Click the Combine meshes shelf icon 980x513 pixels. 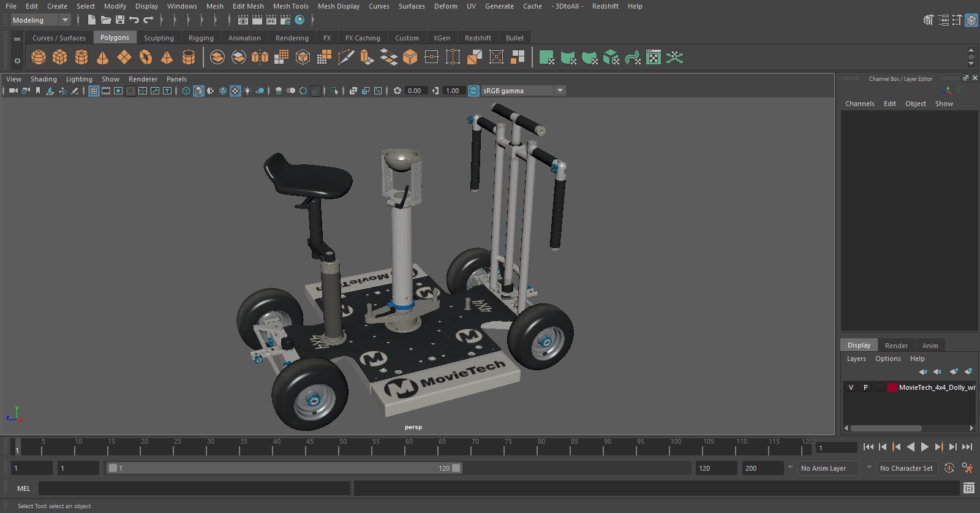217,58
